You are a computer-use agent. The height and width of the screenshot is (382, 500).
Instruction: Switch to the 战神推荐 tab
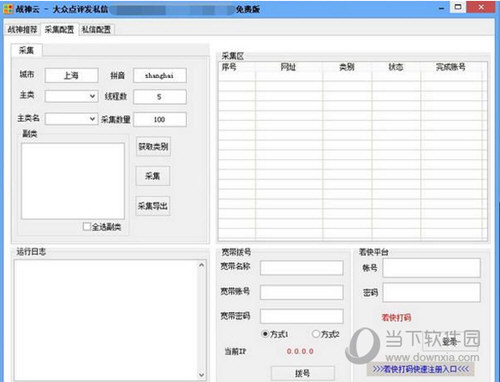(22, 30)
